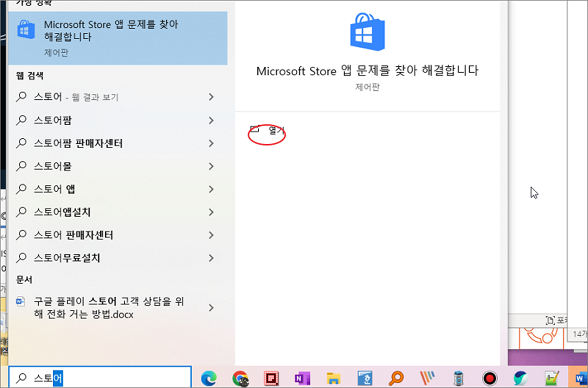588x388 pixels.
Task: Open the red record button app in taskbar
Action: click(490, 378)
